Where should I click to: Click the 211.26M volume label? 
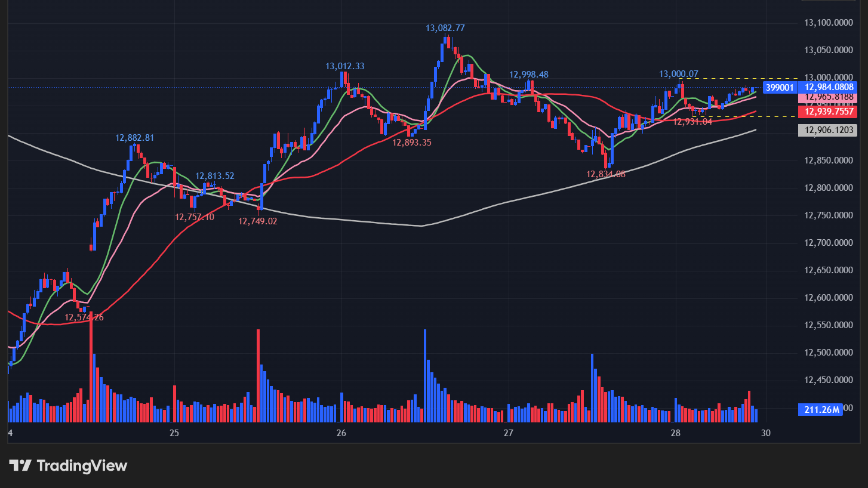pyautogui.click(x=820, y=409)
